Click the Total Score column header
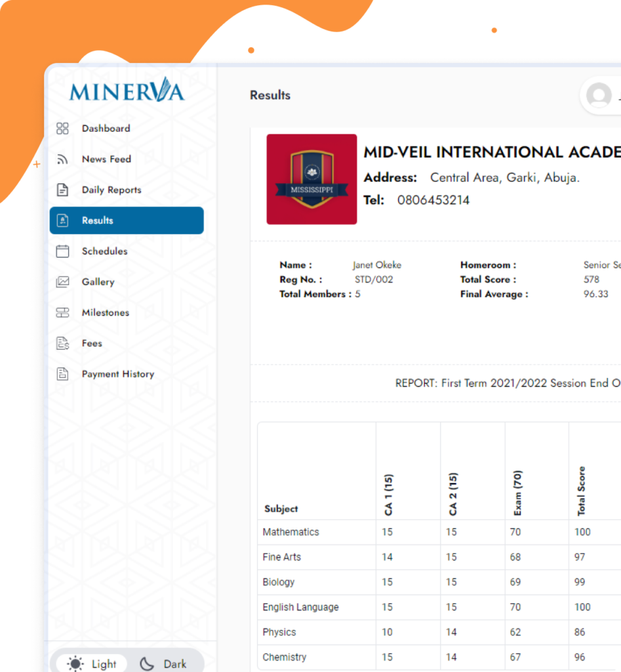621x672 pixels. pyautogui.click(x=581, y=490)
